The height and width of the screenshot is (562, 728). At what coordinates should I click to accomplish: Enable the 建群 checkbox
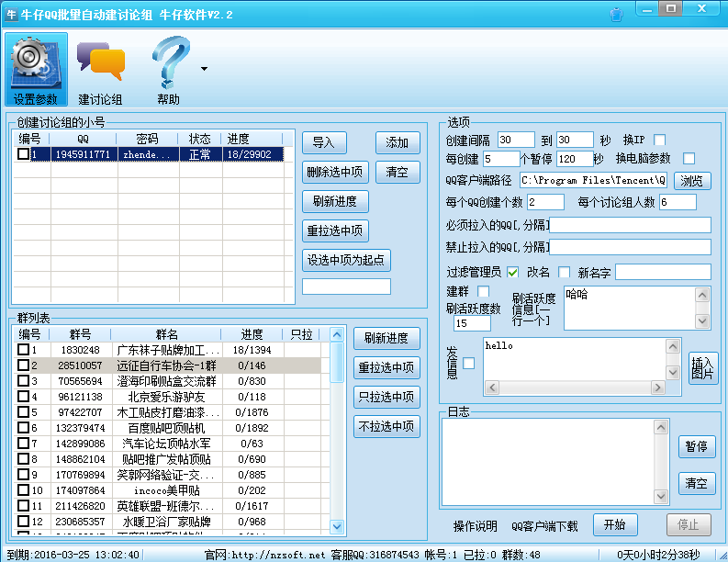[483, 291]
